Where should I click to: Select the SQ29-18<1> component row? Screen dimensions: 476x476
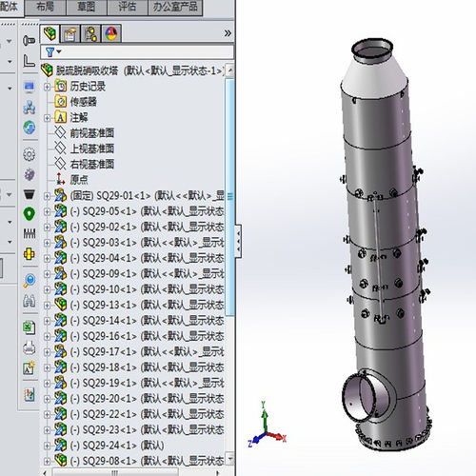[139, 367]
